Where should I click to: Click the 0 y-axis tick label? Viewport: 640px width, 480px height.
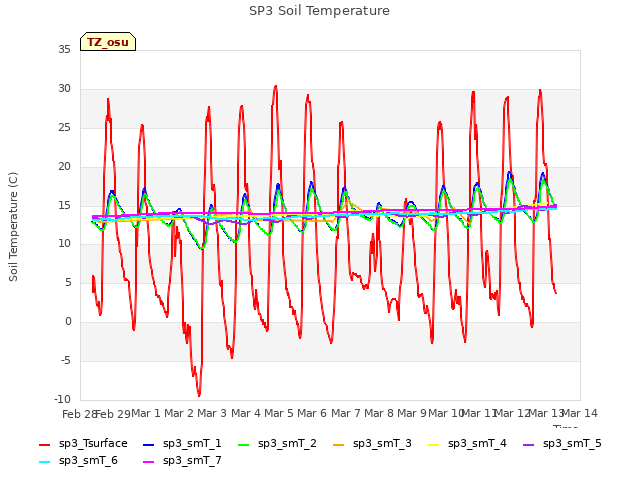coord(68,322)
